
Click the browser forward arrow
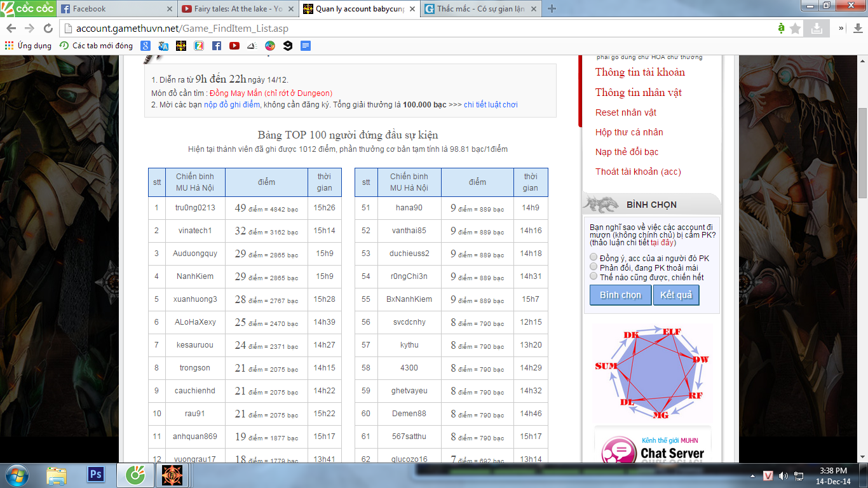29,29
